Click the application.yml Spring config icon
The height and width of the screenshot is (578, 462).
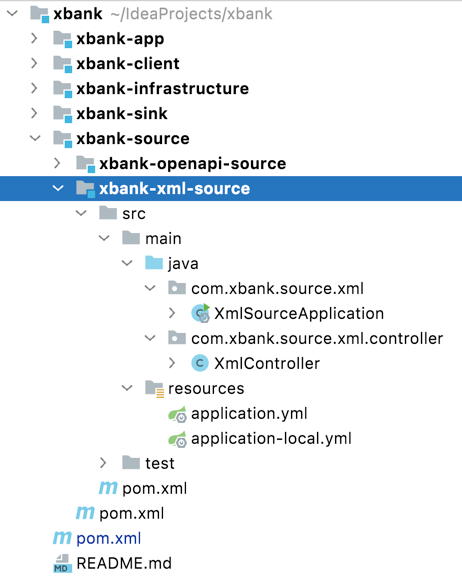pos(177,414)
